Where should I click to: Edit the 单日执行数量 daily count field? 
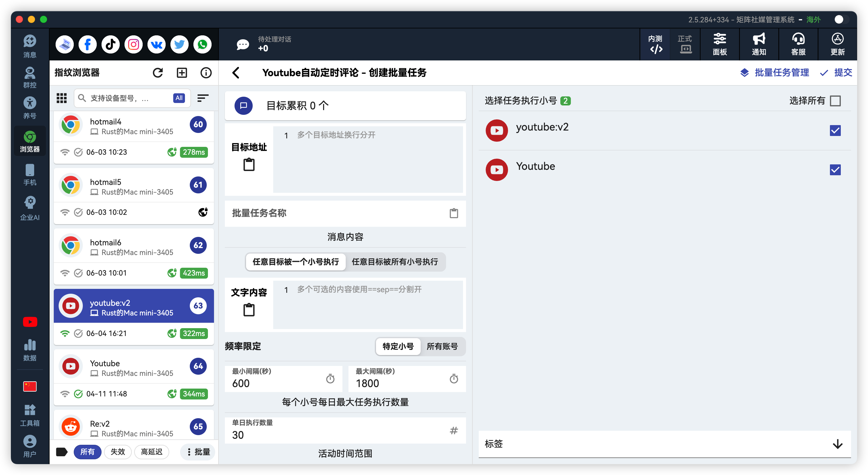(345, 431)
